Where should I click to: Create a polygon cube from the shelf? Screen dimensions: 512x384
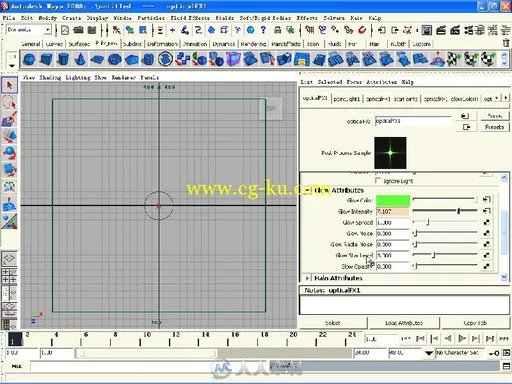pos(46,60)
